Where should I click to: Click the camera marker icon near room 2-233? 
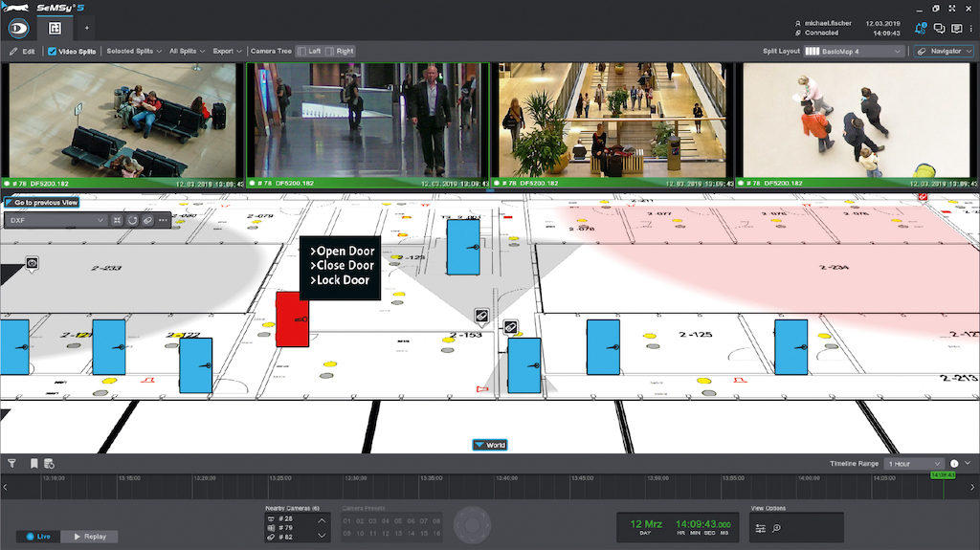(x=32, y=262)
